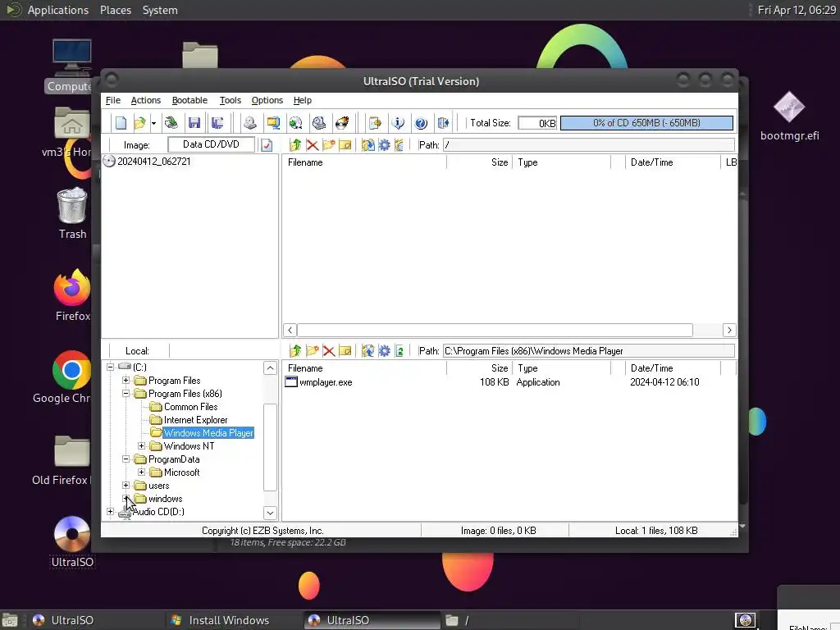Click the red X delete icon in local toolbar
Viewport: 840px width, 630px height.
pyautogui.click(x=329, y=351)
